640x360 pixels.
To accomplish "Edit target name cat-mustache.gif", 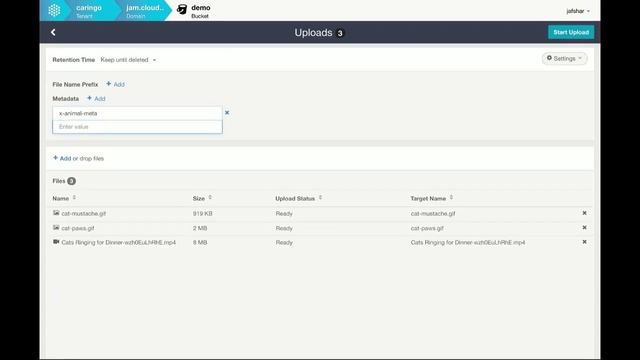I will 433,213.
